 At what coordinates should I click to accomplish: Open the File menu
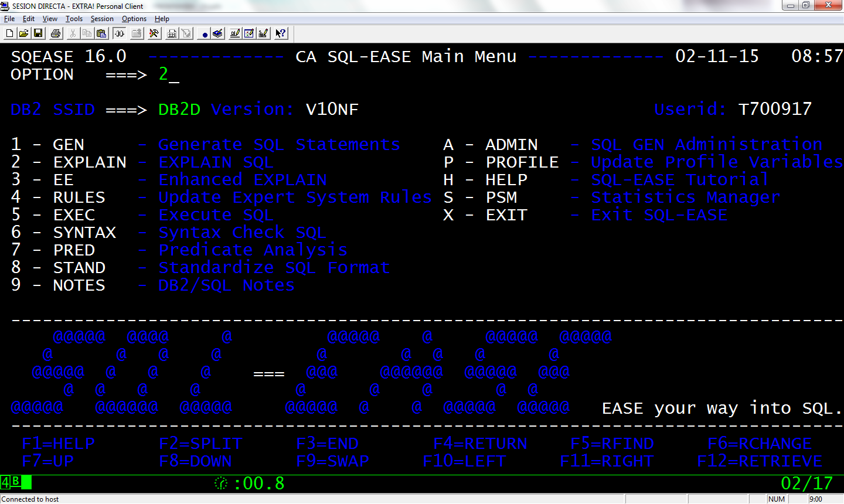click(x=9, y=19)
